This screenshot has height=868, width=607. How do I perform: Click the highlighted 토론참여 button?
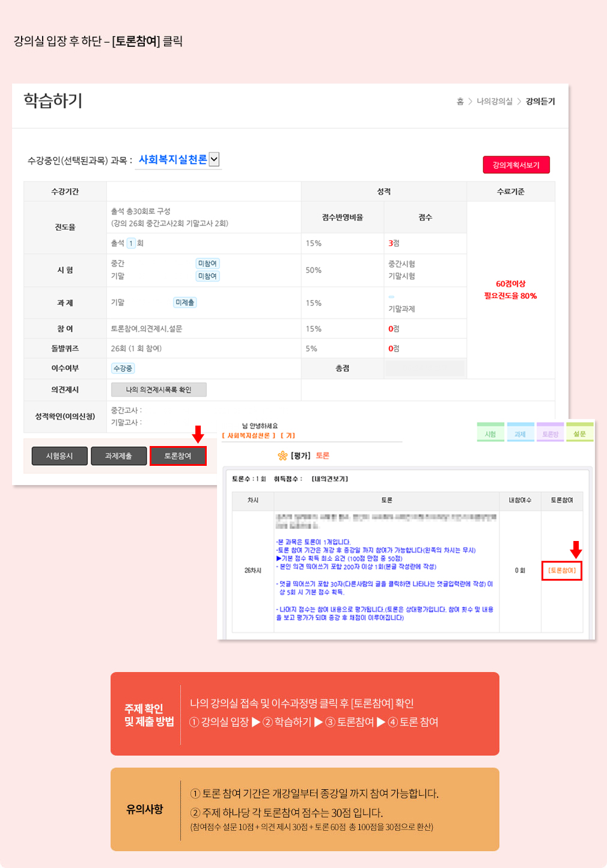coord(178,456)
